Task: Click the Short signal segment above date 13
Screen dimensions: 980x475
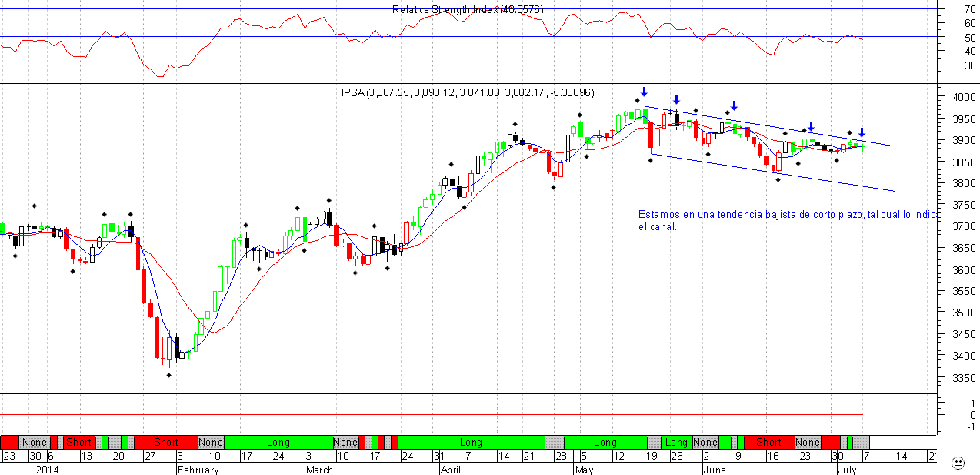Action: (79, 442)
